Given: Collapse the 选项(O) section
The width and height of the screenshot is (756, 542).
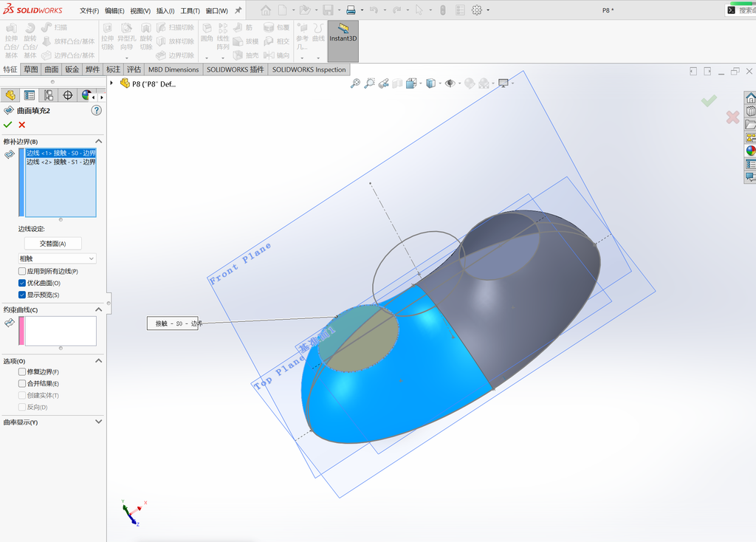Looking at the screenshot, I should [98, 360].
